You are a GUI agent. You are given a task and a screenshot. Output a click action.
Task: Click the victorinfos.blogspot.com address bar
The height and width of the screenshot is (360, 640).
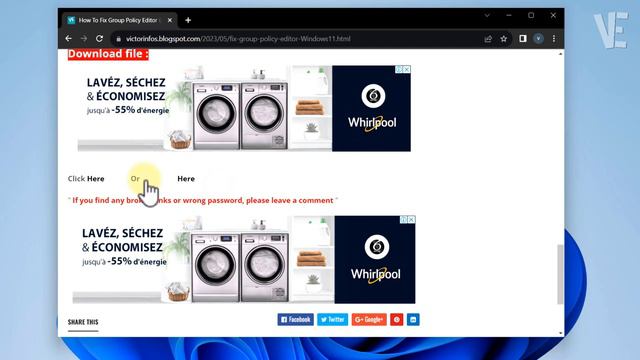point(297,39)
